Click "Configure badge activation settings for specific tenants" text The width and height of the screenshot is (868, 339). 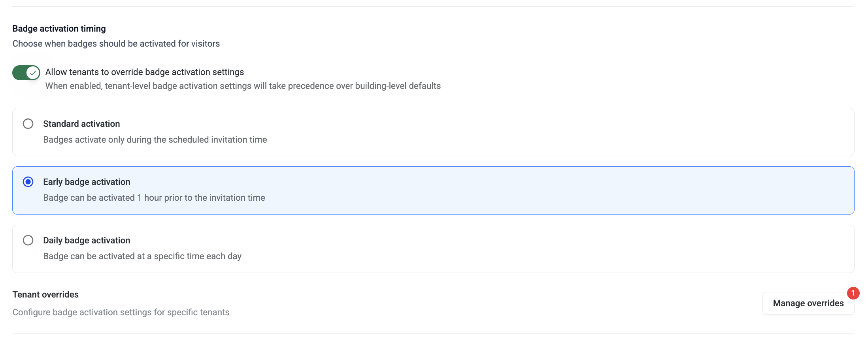click(121, 312)
